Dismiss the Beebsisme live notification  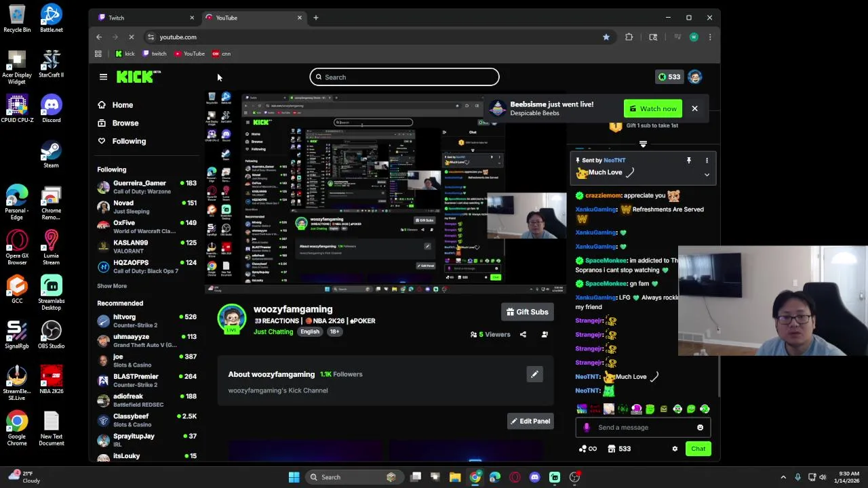pos(694,108)
